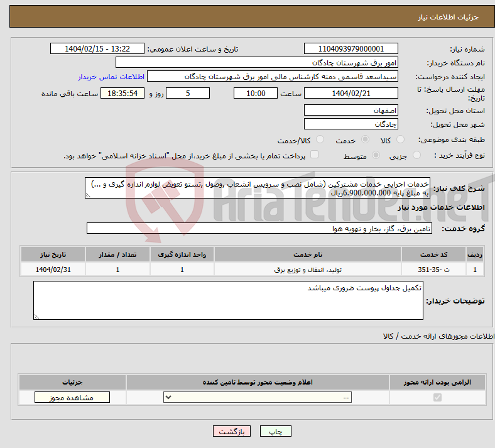
Task: Click the buyer organization name field
Action: coord(257,62)
